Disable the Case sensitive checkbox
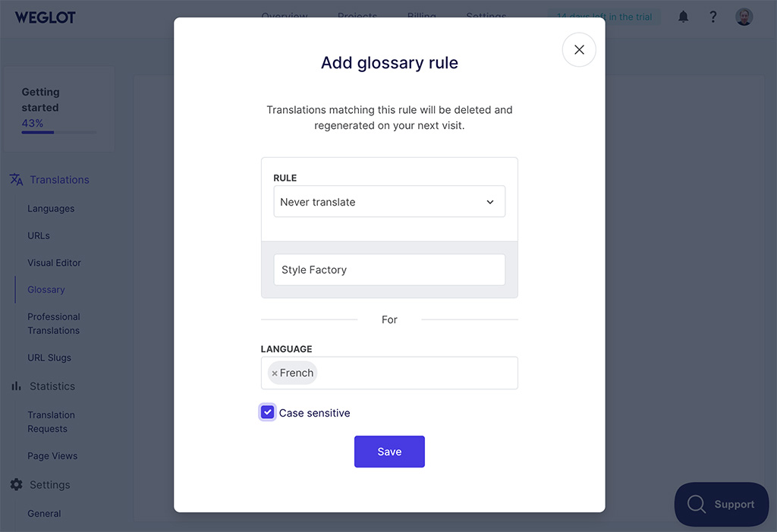 [x=267, y=412]
